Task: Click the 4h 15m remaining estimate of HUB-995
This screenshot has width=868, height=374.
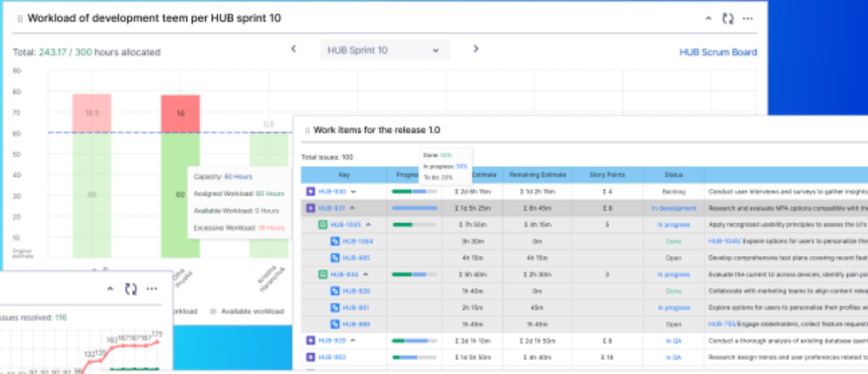Action: [x=538, y=258]
